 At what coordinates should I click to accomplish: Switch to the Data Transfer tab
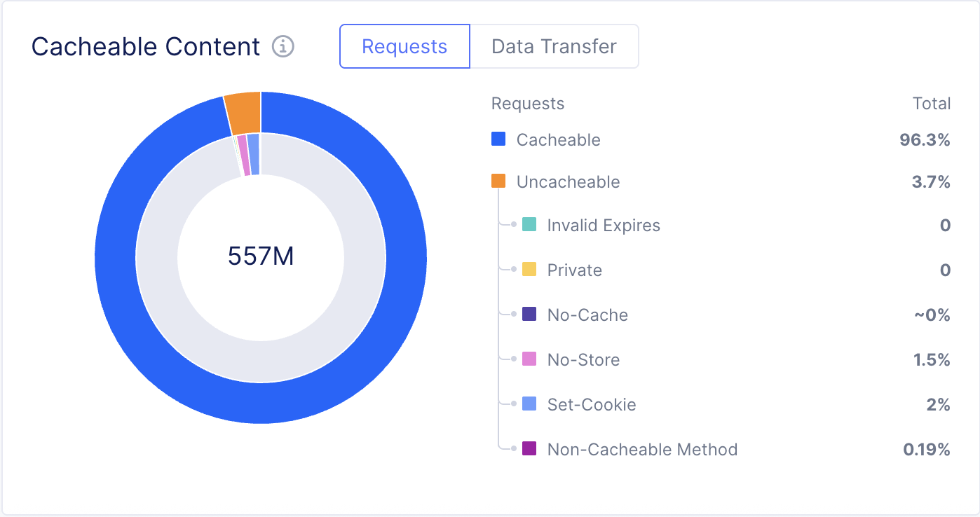pos(554,46)
